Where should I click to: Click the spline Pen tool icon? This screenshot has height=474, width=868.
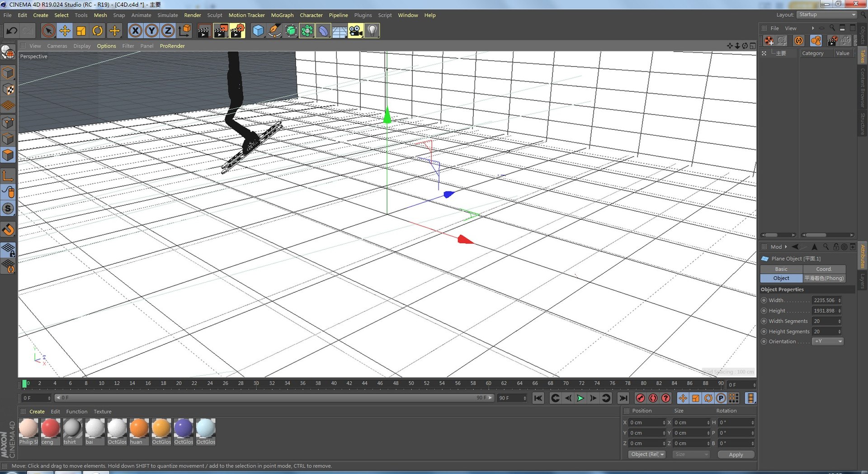pyautogui.click(x=274, y=31)
